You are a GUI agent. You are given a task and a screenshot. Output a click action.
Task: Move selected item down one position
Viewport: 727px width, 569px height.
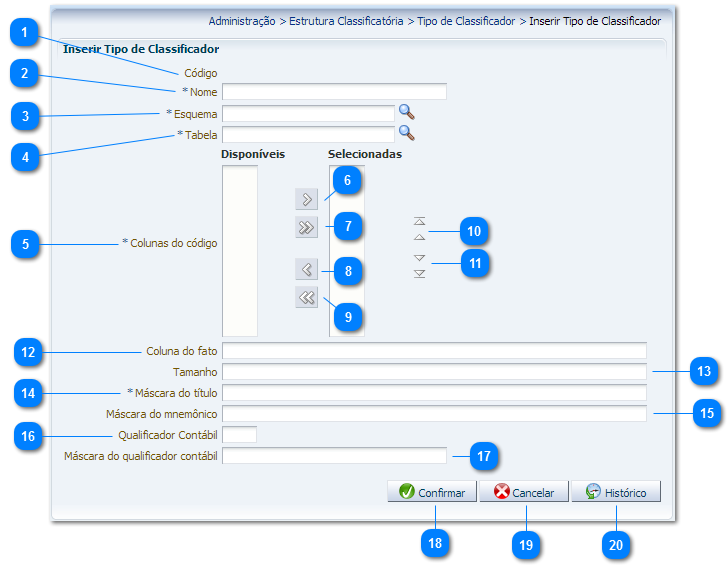pos(419,257)
